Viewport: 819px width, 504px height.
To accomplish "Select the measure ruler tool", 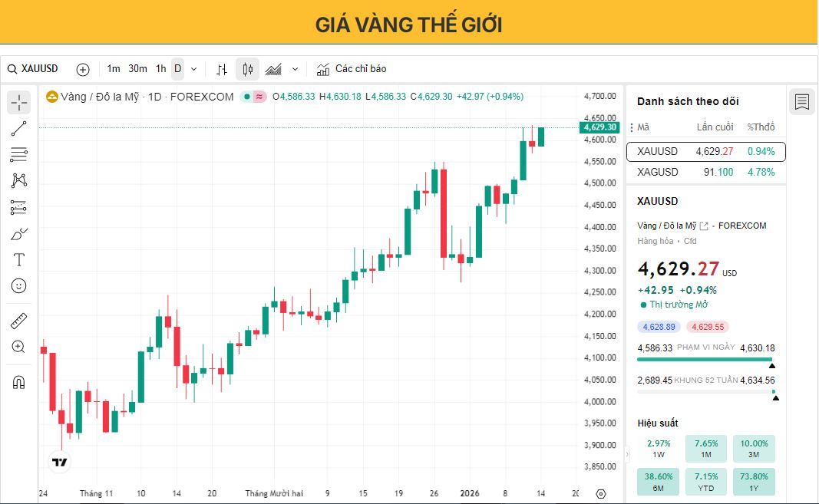I will click(x=18, y=321).
